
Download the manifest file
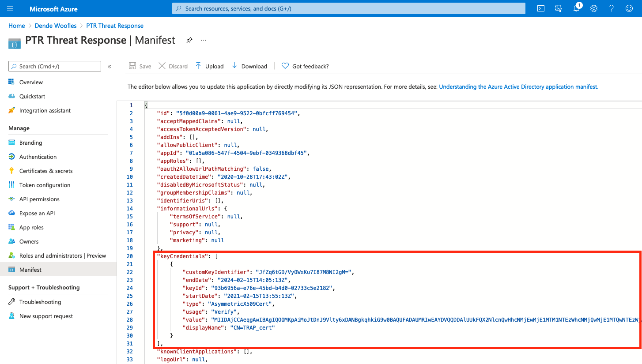pos(249,66)
